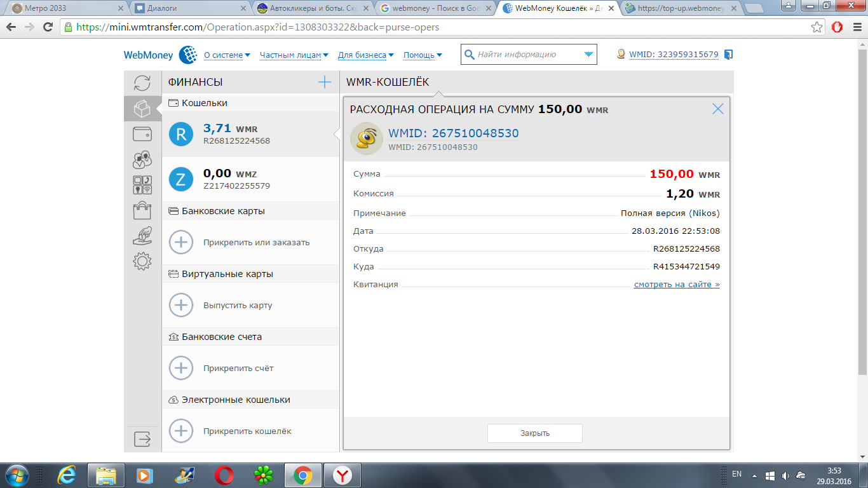This screenshot has height=488, width=868.
Task: Open the finances cube icon in sidebar
Action: (x=142, y=109)
